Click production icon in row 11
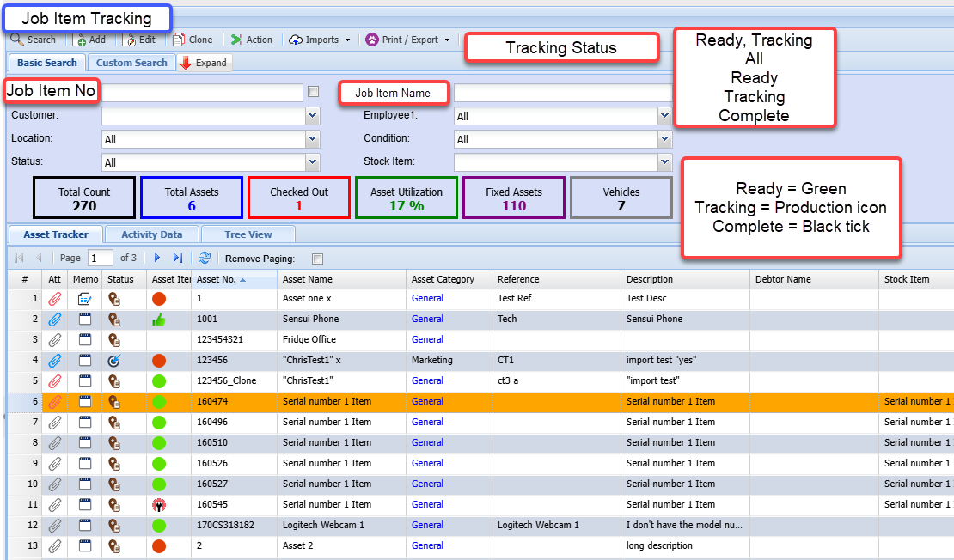The height and width of the screenshot is (560, 954). point(158,505)
